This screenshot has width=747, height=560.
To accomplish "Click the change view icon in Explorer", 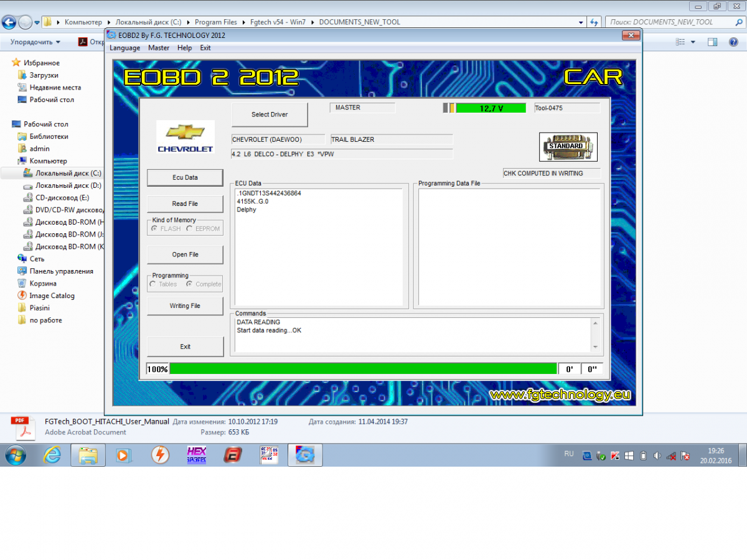I will coord(680,42).
